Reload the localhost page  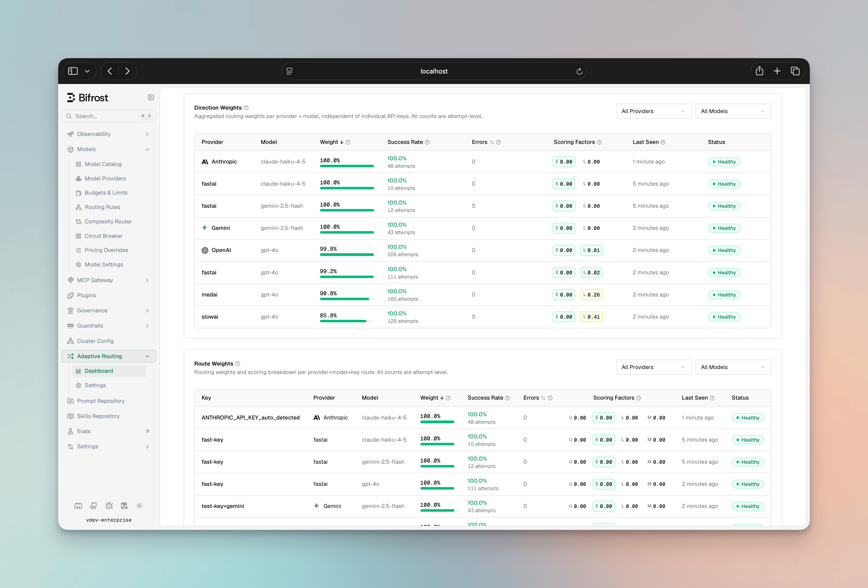coord(579,71)
